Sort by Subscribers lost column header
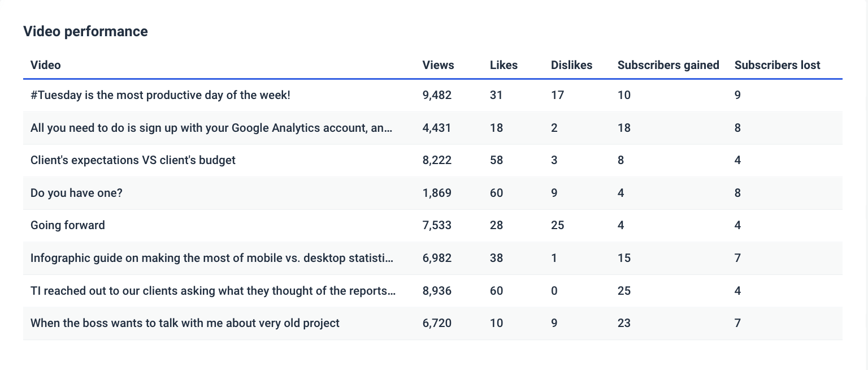 coord(777,65)
